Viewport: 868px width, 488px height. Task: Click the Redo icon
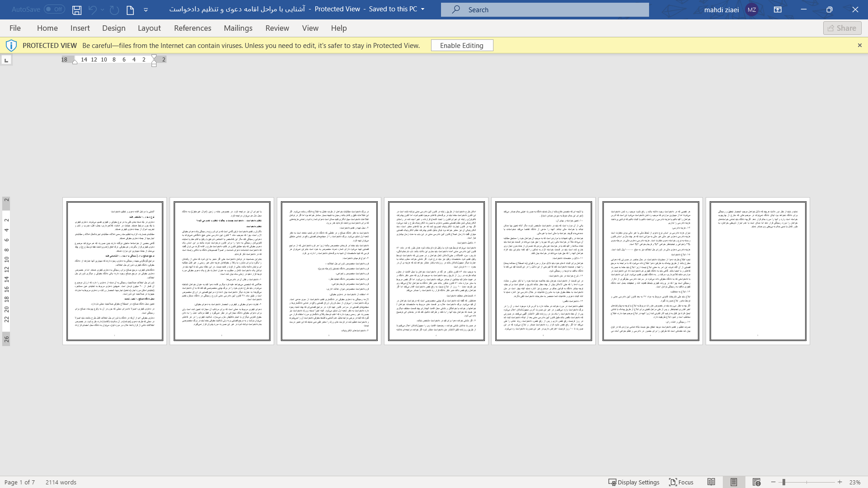tap(114, 10)
